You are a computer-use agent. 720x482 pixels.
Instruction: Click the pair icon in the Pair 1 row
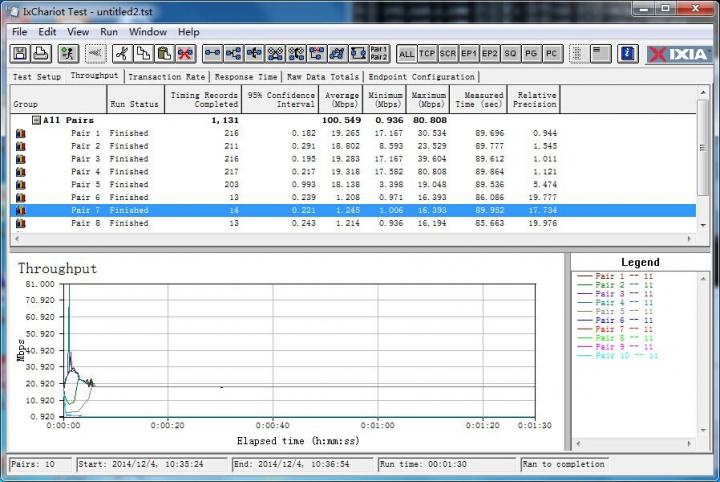click(x=21, y=134)
